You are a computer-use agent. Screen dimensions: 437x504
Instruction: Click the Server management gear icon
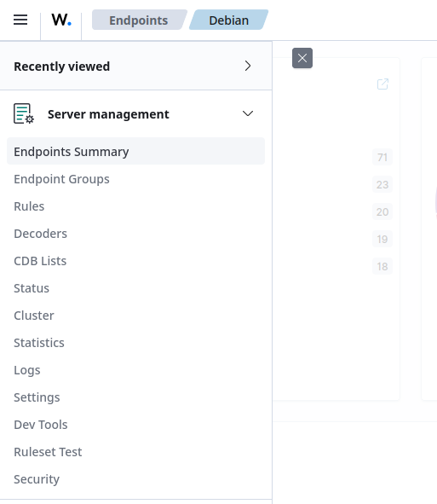point(24,113)
